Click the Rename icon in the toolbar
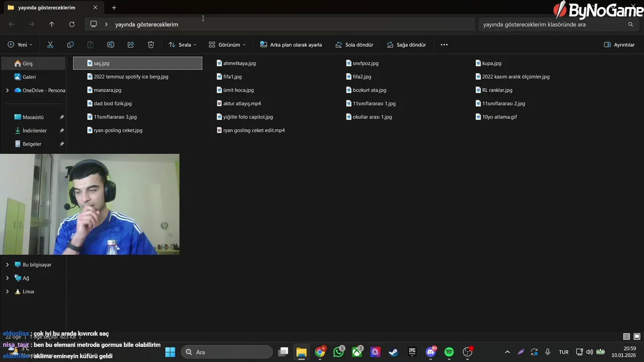The height and width of the screenshot is (362, 644). 111,45
